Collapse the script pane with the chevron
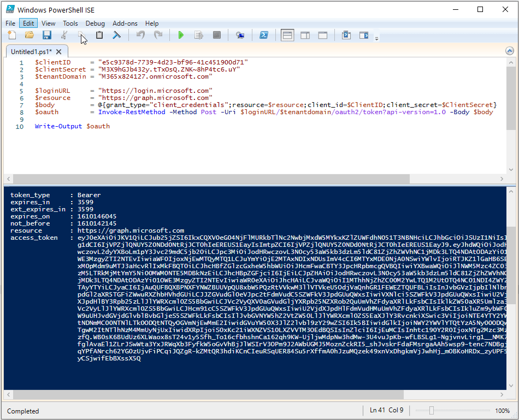 pyautogui.click(x=510, y=50)
